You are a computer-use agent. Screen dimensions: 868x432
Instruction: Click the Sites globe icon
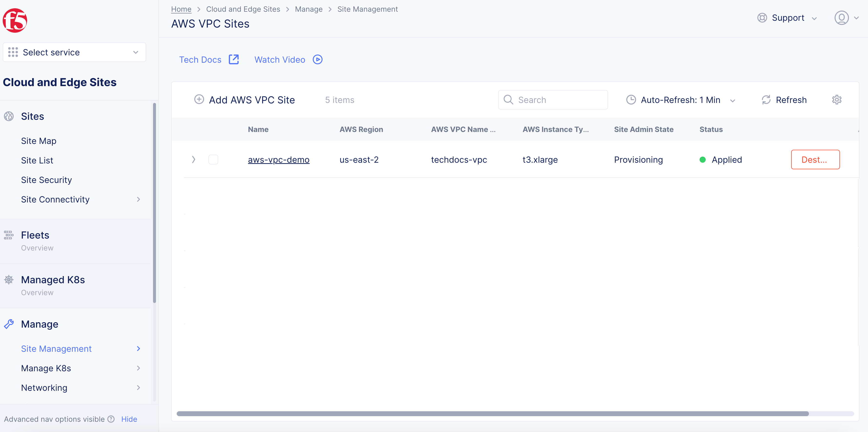[x=9, y=116]
